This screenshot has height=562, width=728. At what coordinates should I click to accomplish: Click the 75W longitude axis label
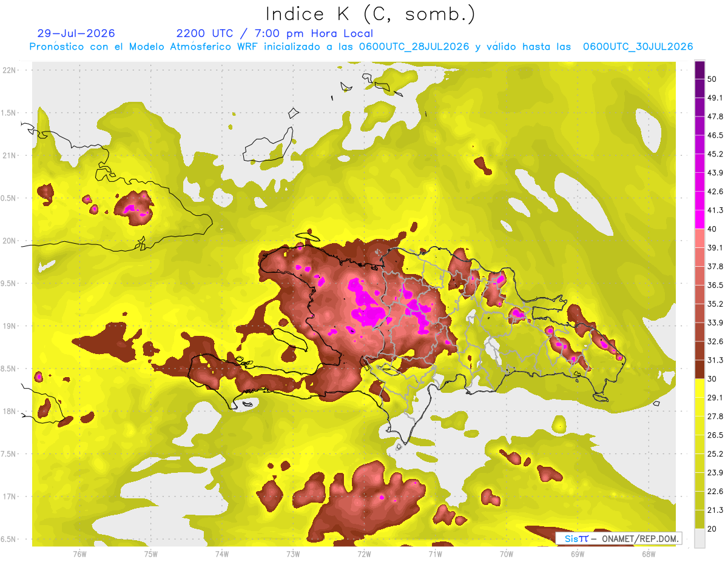150,554
